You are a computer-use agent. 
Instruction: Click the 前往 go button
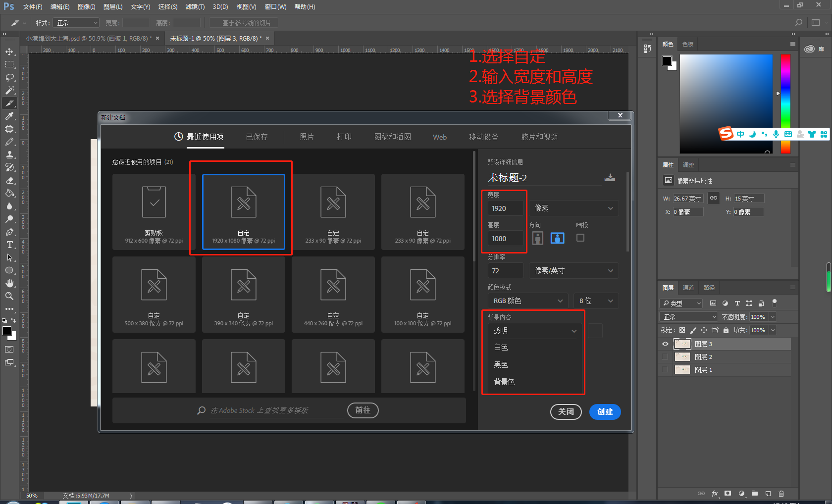[363, 410]
